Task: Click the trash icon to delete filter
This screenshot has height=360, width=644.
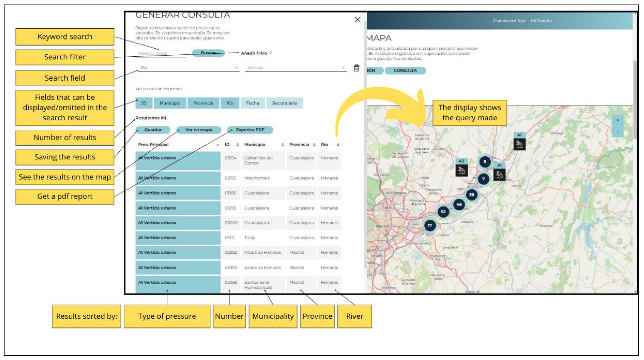Action: pyautogui.click(x=357, y=68)
